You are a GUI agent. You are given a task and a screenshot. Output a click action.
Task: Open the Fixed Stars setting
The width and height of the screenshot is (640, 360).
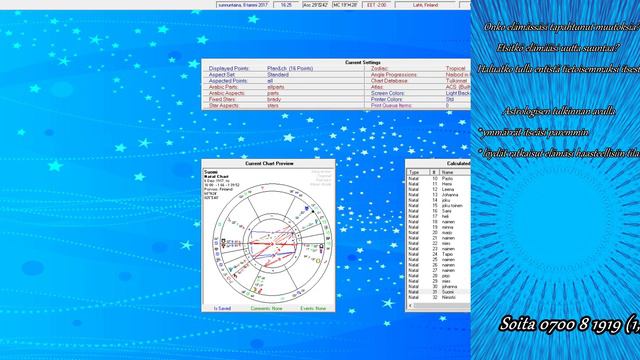point(222,99)
